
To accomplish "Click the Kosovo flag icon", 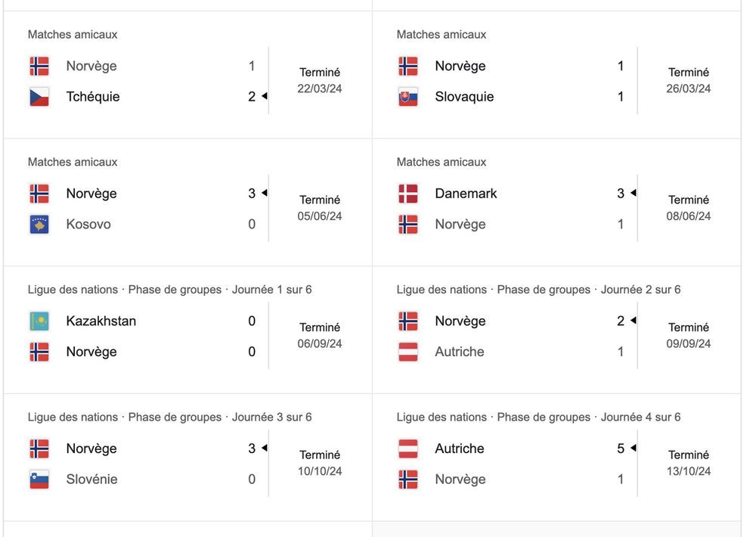I will 39,225.
